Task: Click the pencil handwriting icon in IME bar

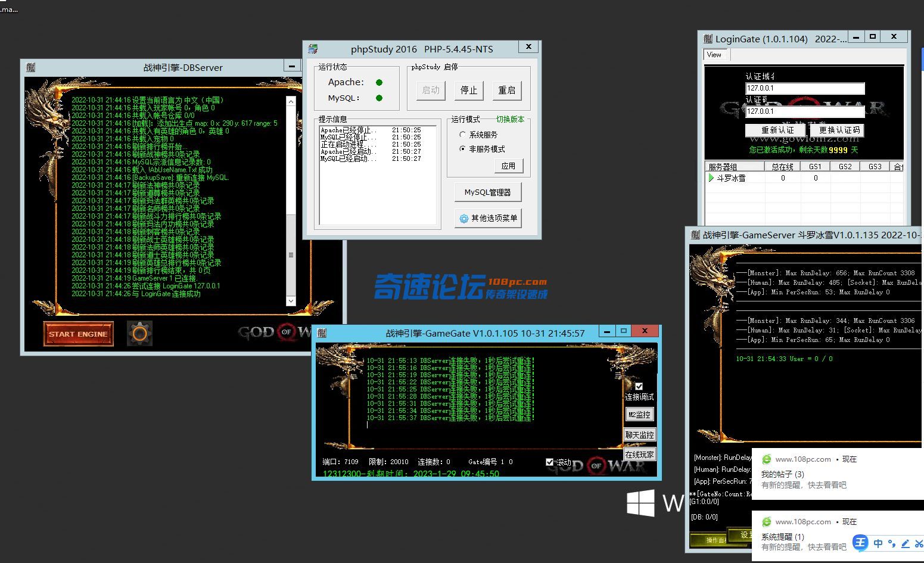Action: point(906,543)
